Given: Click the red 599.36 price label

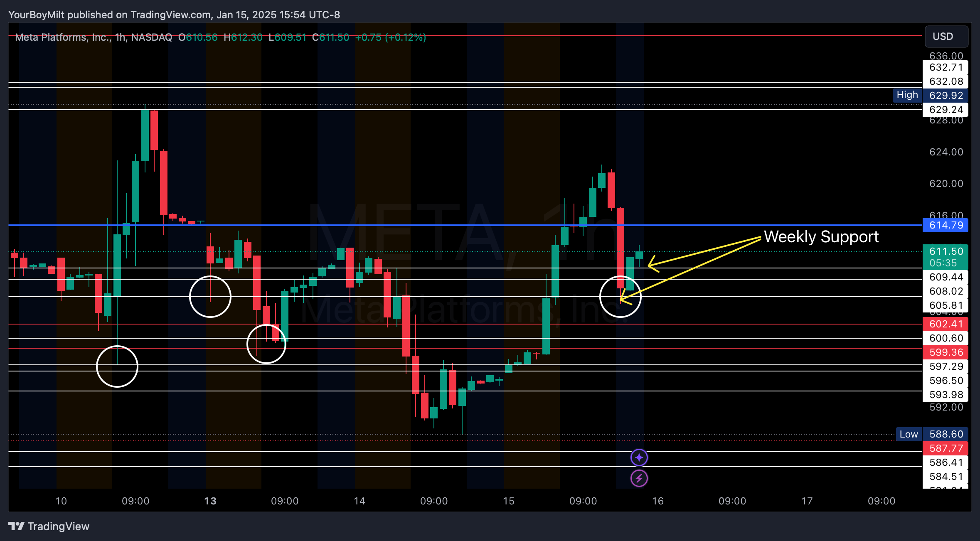Looking at the screenshot, I should pos(946,352).
